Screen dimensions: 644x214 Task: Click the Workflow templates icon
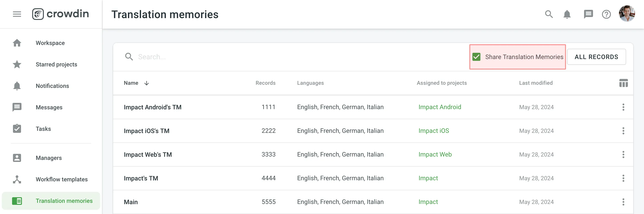pos(17,179)
